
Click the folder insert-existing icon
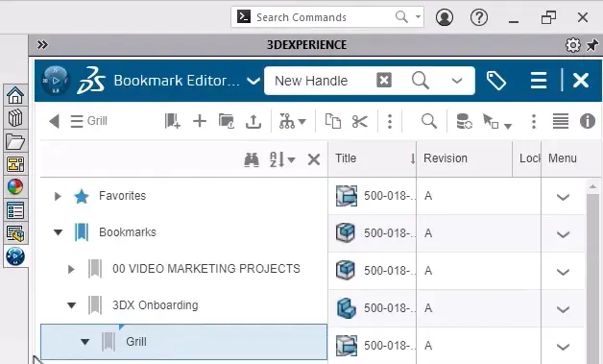click(x=227, y=121)
